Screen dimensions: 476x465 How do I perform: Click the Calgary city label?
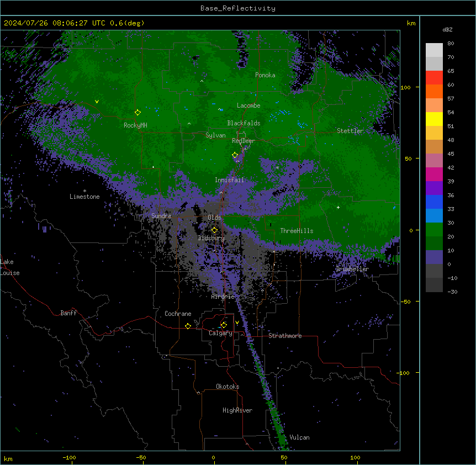point(220,333)
